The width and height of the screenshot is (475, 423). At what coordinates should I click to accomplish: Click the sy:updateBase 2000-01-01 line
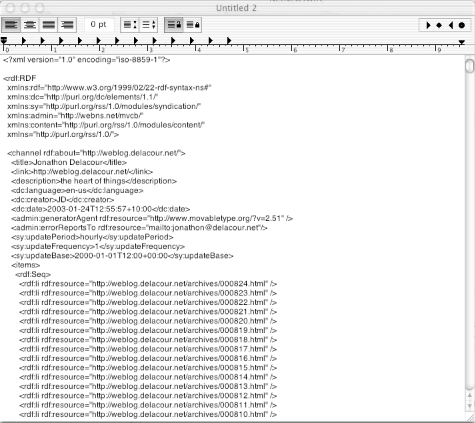coord(122,256)
